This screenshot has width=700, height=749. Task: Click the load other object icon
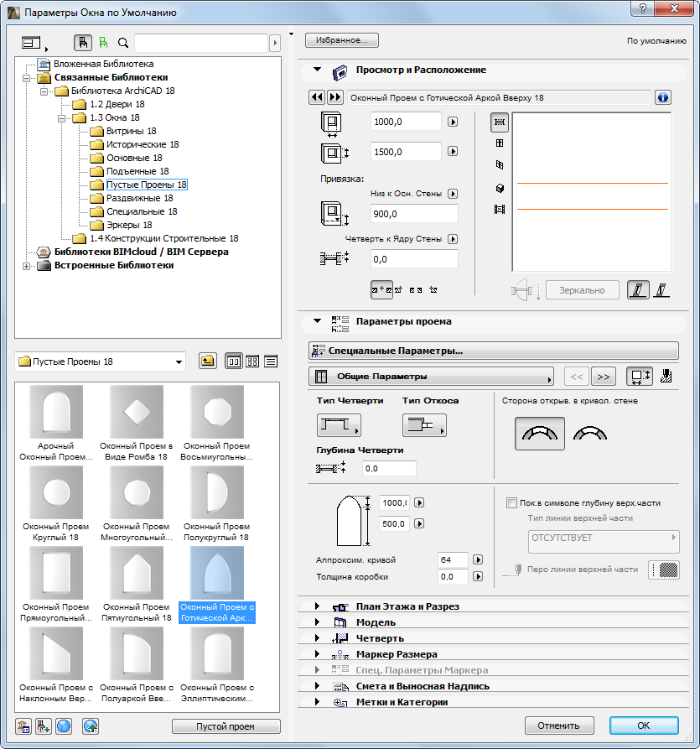click(x=44, y=726)
